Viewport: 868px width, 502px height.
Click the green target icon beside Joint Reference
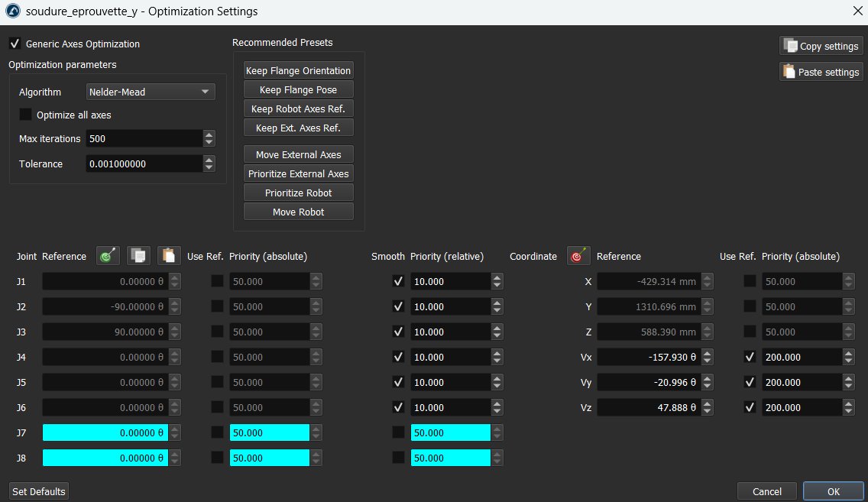click(108, 256)
